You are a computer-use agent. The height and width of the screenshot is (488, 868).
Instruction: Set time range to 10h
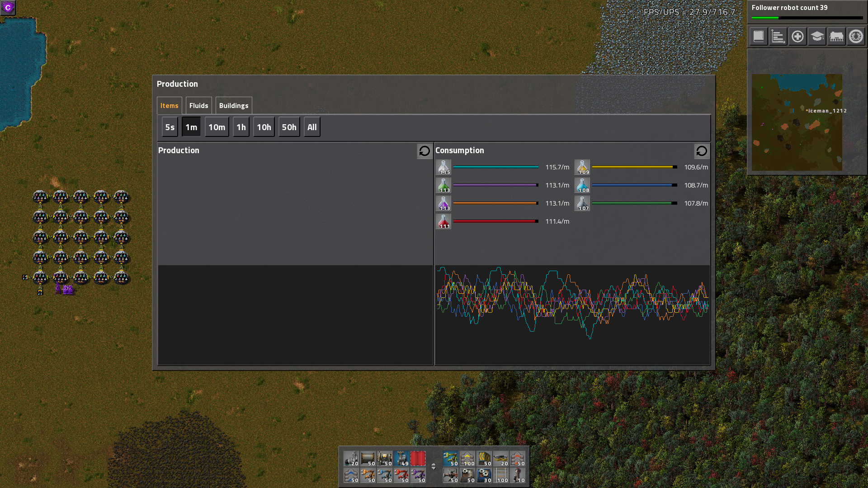tap(264, 127)
